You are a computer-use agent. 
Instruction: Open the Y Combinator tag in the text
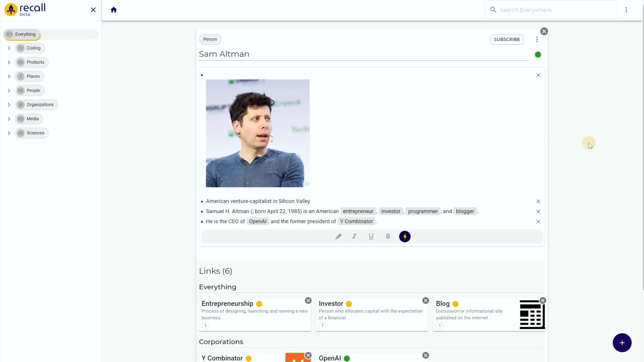[357, 221]
